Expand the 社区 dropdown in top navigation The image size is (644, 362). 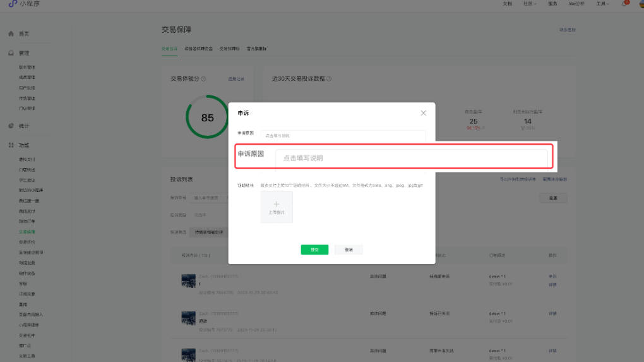(529, 4)
